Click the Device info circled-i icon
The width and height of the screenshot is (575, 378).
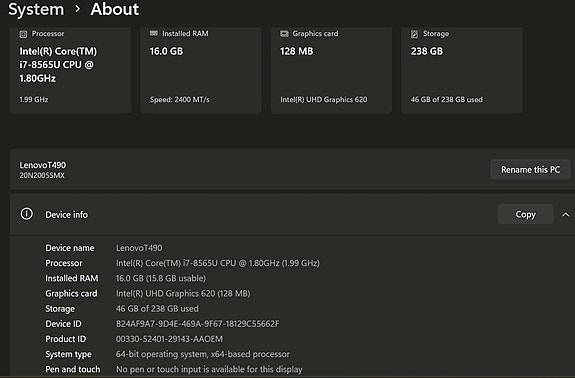point(26,214)
